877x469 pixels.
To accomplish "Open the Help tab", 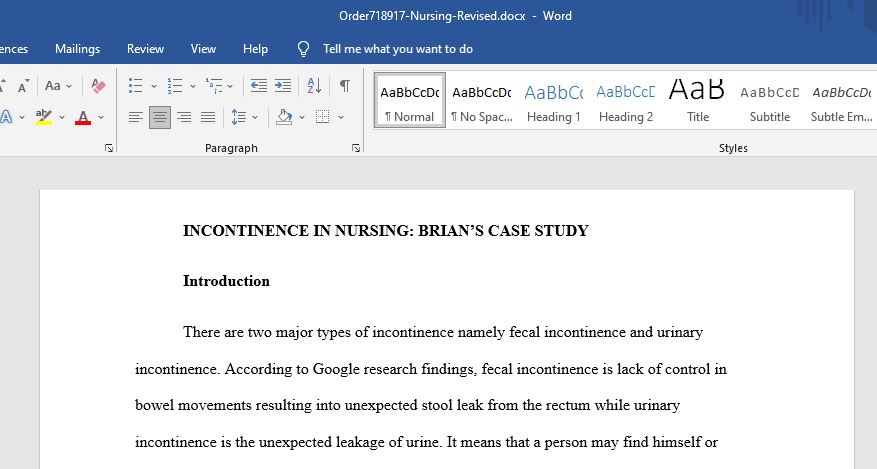I will click(255, 49).
